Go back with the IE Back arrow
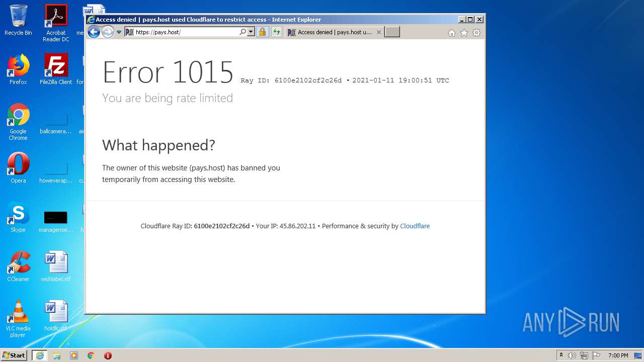The width and height of the screenshot is (644, 362). point(94,32)
